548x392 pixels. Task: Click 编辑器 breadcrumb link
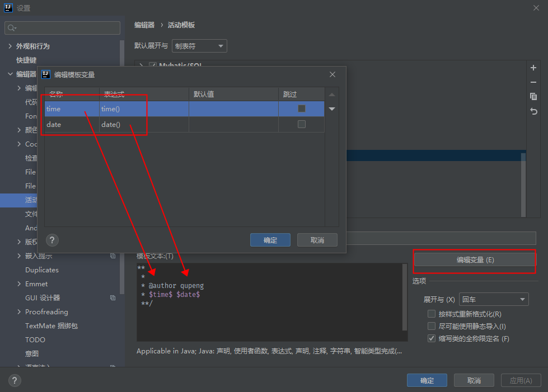pos(144,25)
